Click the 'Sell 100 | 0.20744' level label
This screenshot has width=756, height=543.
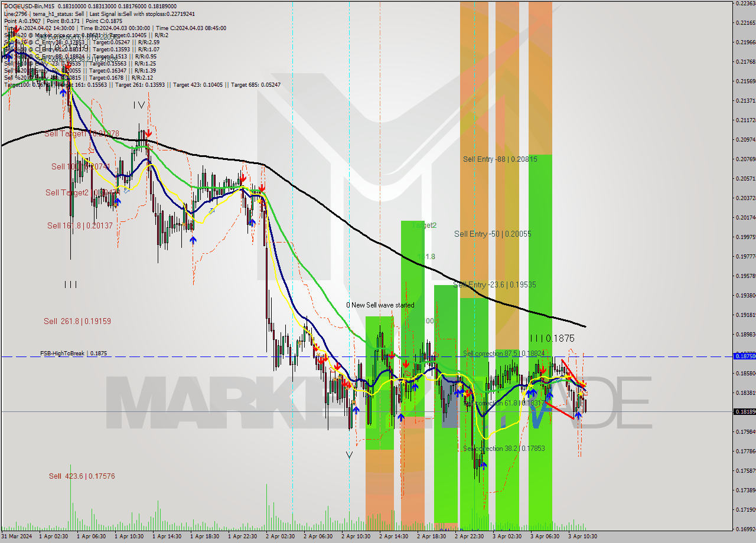tap(80, 166)
